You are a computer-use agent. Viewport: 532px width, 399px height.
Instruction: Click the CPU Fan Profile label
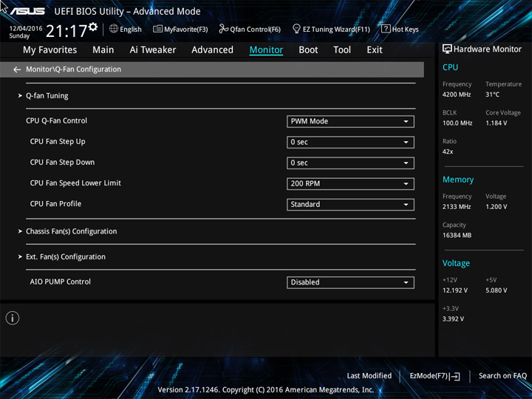pyautogui.click(x=55, y=204)
